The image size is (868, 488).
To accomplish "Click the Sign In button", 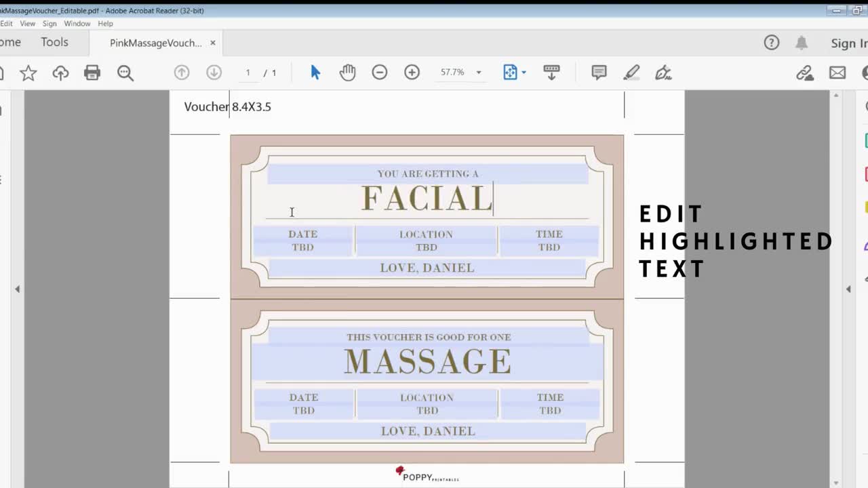I will (849, 43).
